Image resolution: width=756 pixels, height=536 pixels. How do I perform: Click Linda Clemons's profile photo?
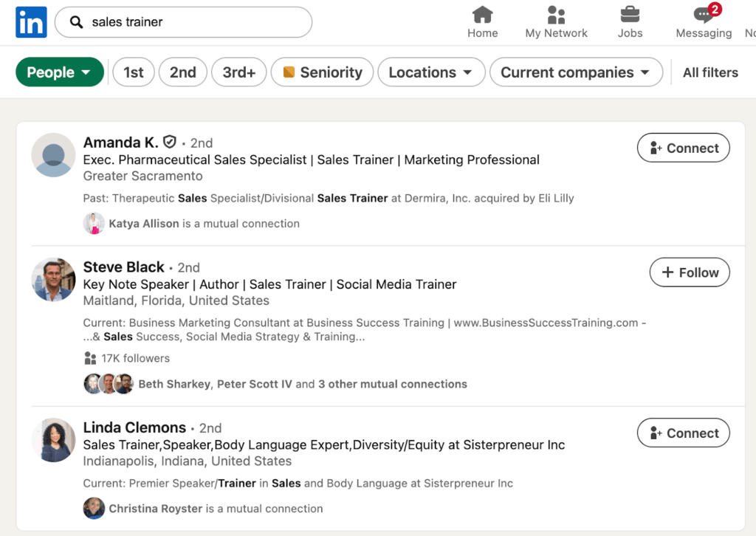tap(53, 440)
